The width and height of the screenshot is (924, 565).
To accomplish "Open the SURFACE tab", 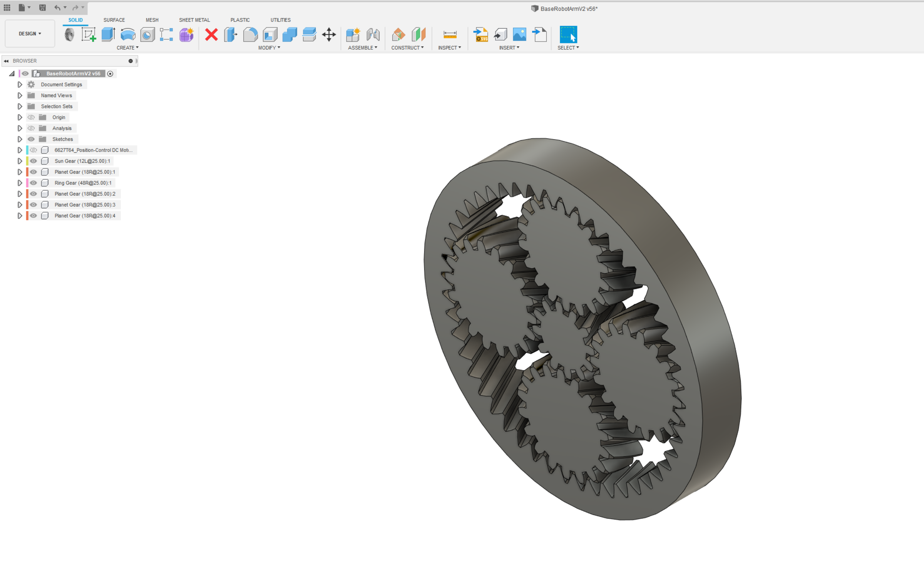I will [x=114, y=20].
